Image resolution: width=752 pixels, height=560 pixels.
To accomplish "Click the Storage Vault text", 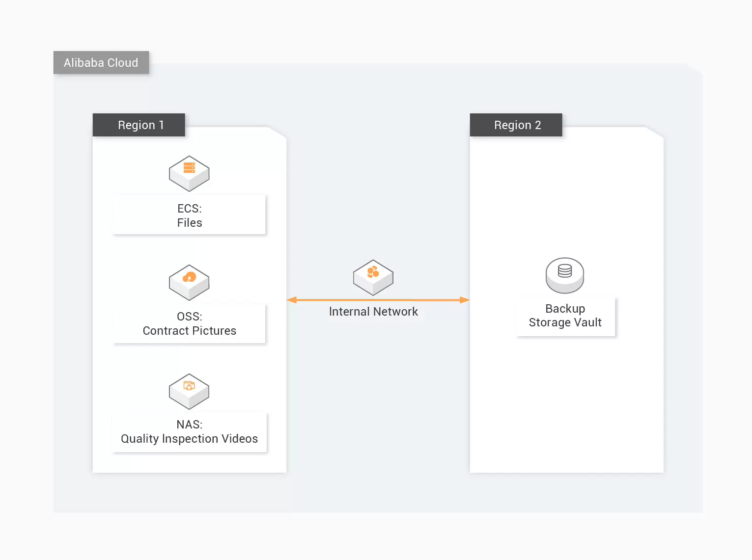I will click(x=565, y=322).
